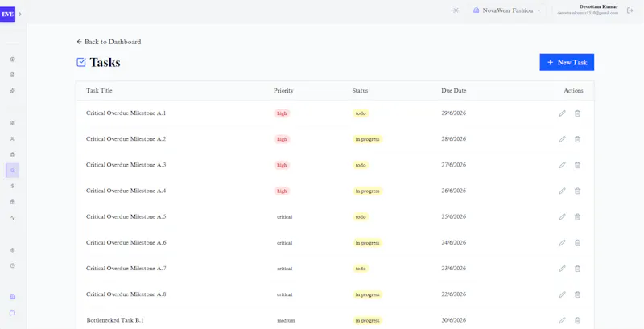
Task: Click the todo status badge for Milestone A.3
Action: tap(361, 165)
